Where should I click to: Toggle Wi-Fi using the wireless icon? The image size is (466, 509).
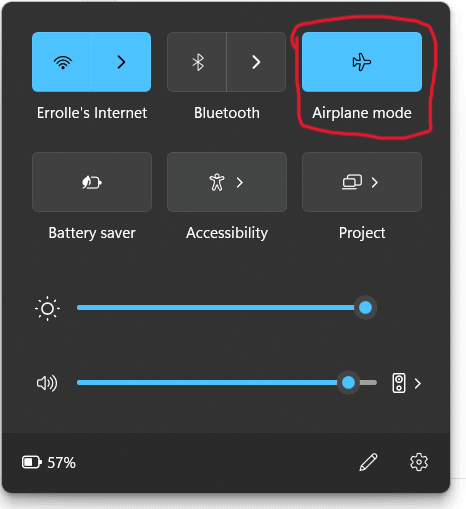pos(62,62)
